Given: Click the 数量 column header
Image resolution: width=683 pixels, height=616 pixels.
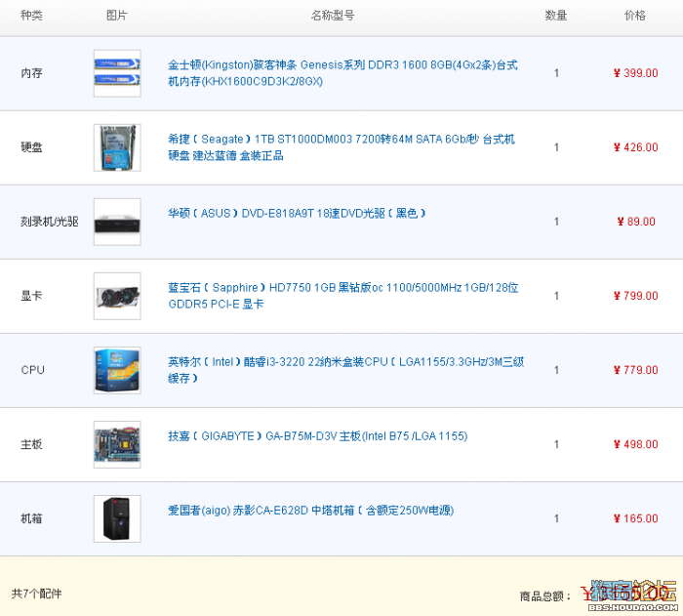Looking at the screenshot, I should click(556, 16).
